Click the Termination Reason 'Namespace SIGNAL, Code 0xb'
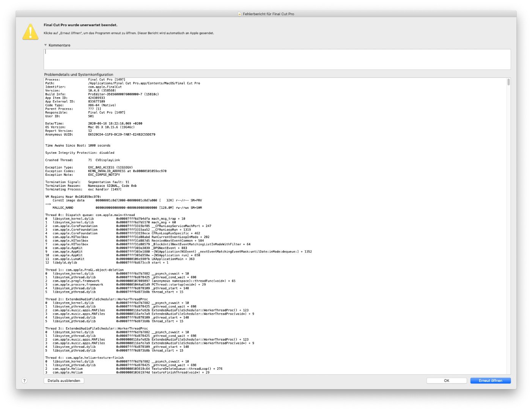Image resolution: width=532 pixels, height=410 pixels. point(112,186)
